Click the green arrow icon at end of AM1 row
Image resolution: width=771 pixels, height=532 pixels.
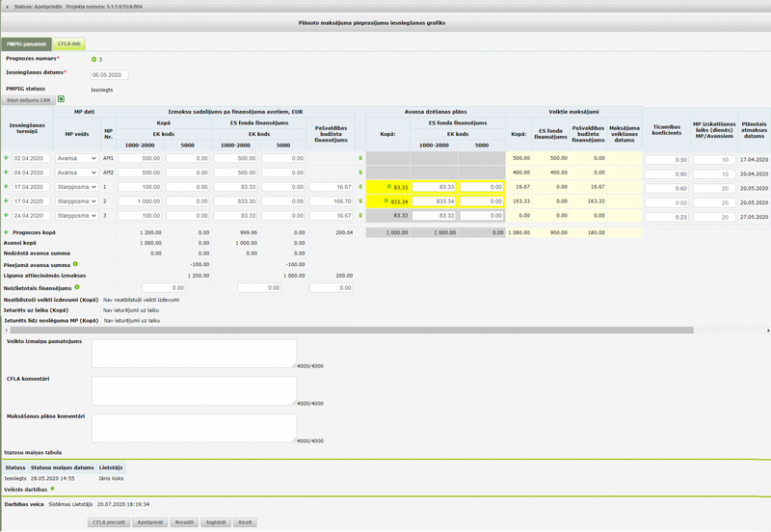(x=360, y=158)
